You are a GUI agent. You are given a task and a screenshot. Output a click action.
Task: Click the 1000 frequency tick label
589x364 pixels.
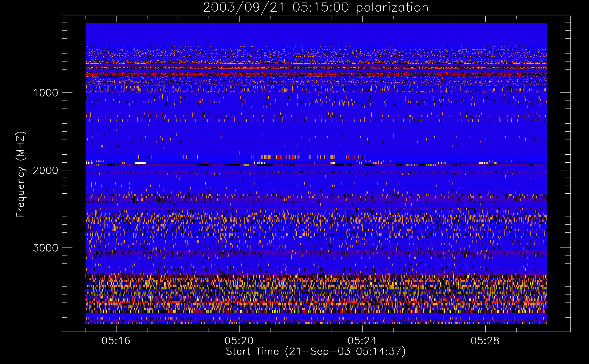click(x=46, y=93)
